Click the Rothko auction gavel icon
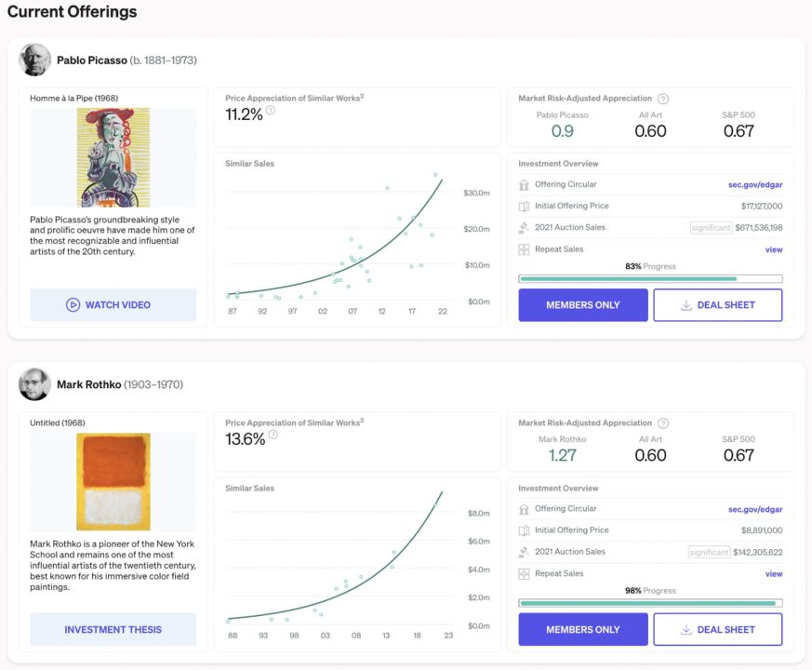Image resolution: width=812 pixels, height=670 pixels. 524,552
